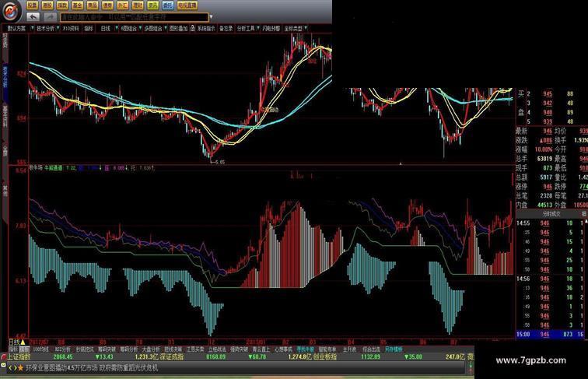The image size is (588, 379).
Task: Expand the 默认方案 dropdown arrow
Action: tap(32, 28)
